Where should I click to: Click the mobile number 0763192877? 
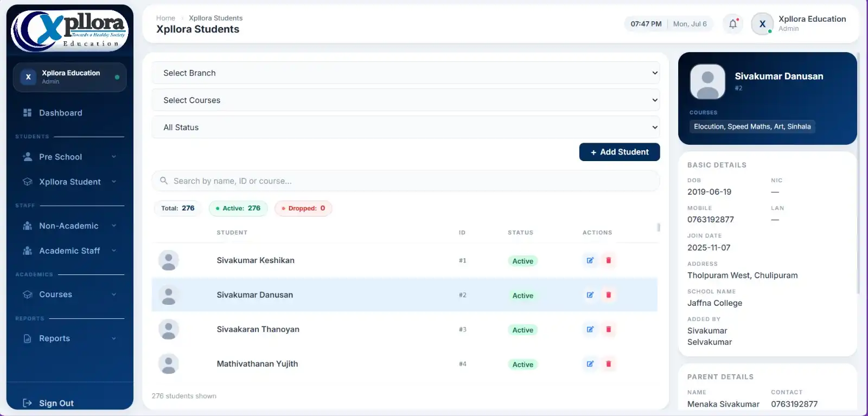tap(711, 220)
